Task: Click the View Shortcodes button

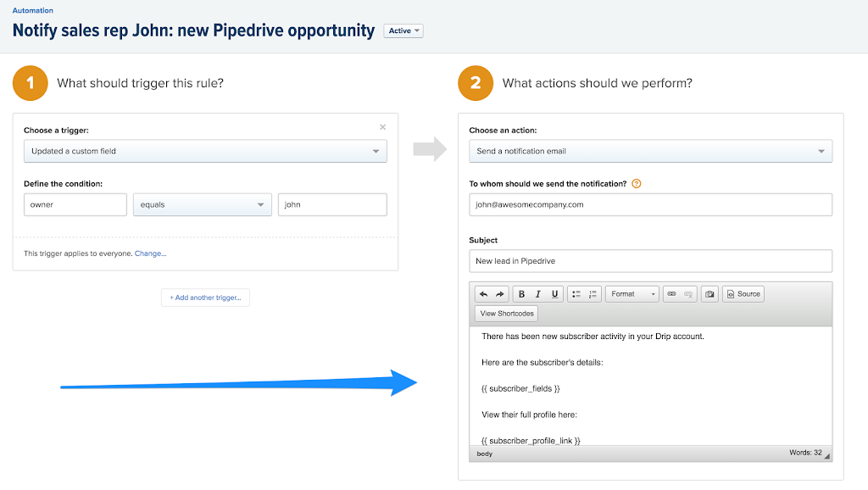Action: (507, 314)
